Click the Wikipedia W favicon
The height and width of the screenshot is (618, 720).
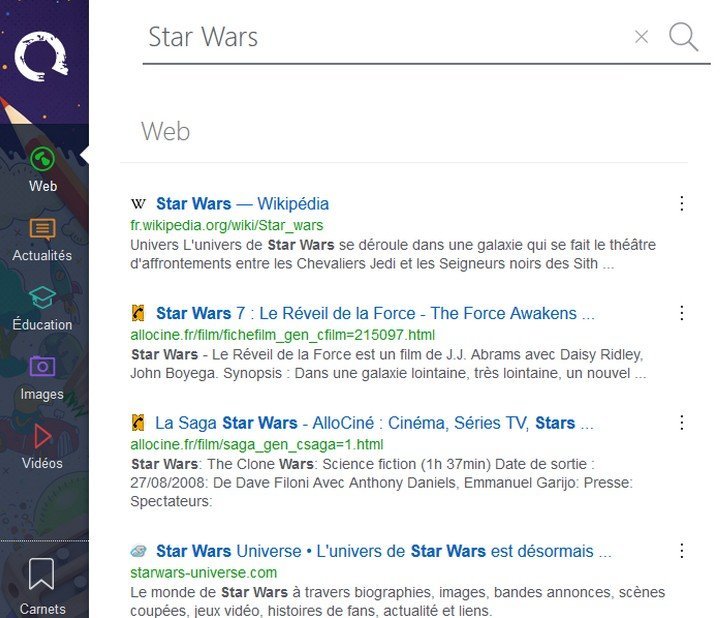pos(138,203)
